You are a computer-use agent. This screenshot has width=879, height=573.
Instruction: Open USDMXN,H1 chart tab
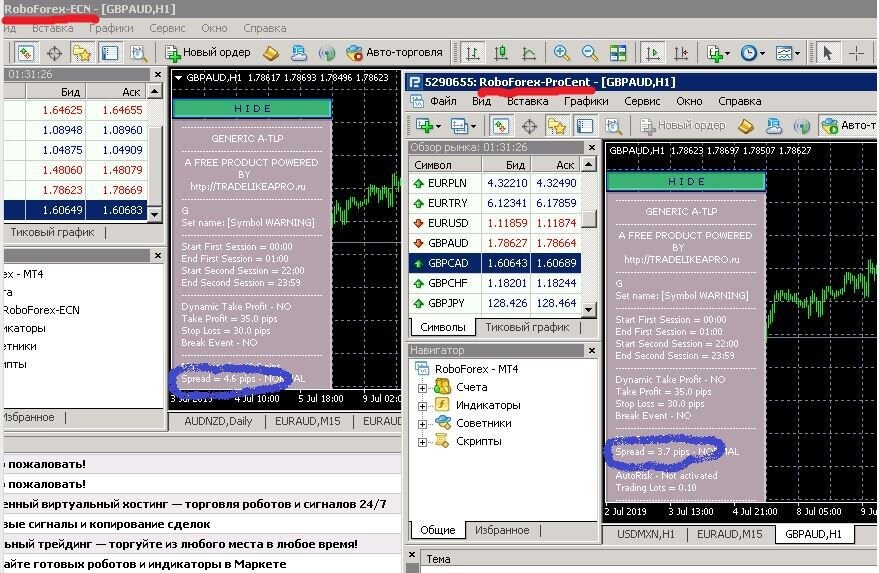[645, 534]
